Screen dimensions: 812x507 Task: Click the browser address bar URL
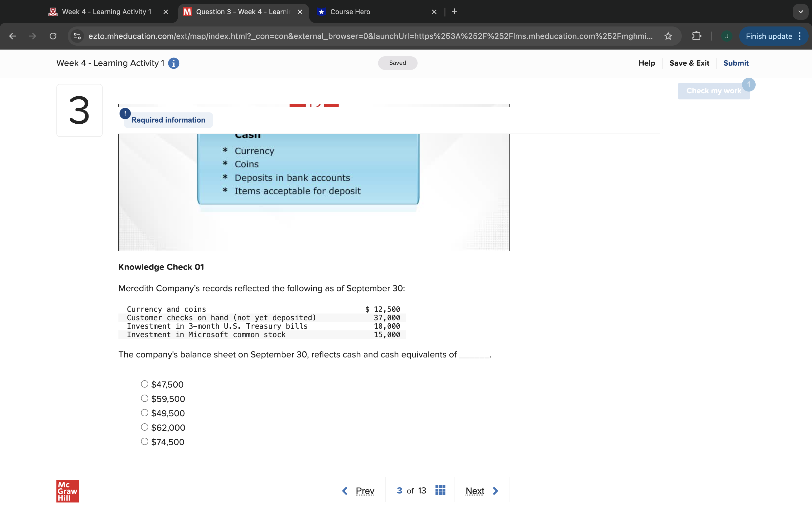(369, 36)
